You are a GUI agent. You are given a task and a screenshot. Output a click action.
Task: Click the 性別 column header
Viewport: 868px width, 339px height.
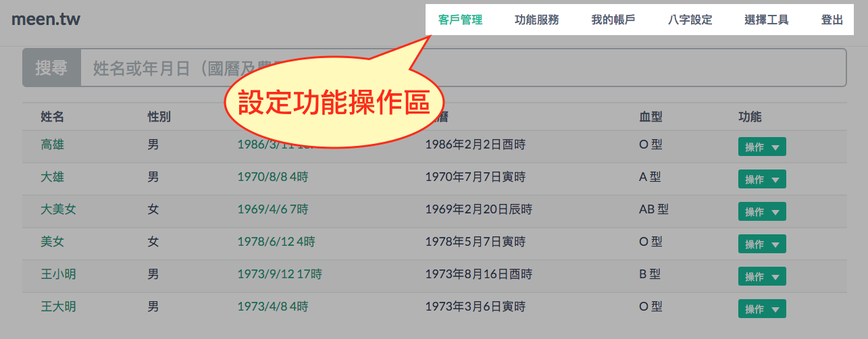coord(159,117)
